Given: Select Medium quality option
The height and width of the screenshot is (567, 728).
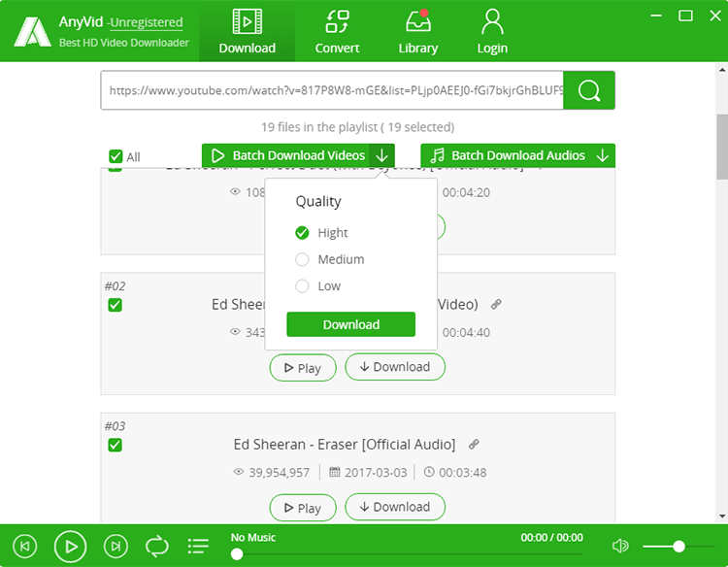Looking at the screenshot, I should [x=302, y=259].
